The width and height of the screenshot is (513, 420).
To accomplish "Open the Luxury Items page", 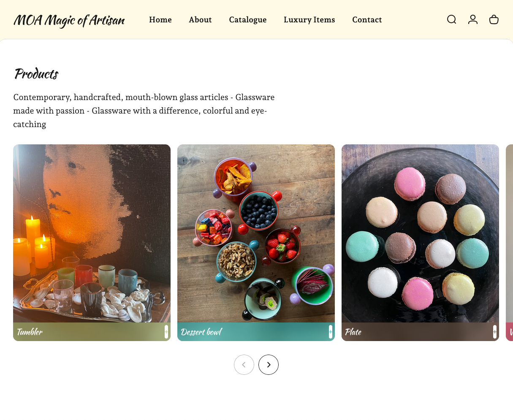I will [x=309, y=20].
